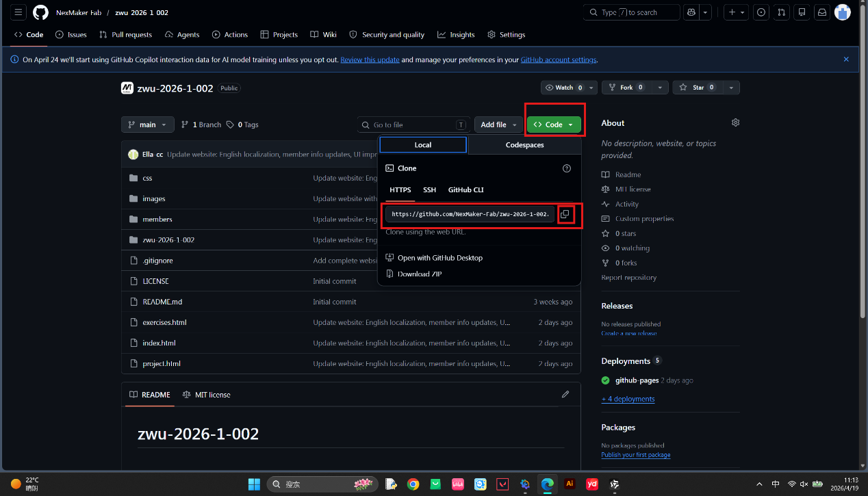
Task: Open the plus create-new menu
Action: point(736,12)
